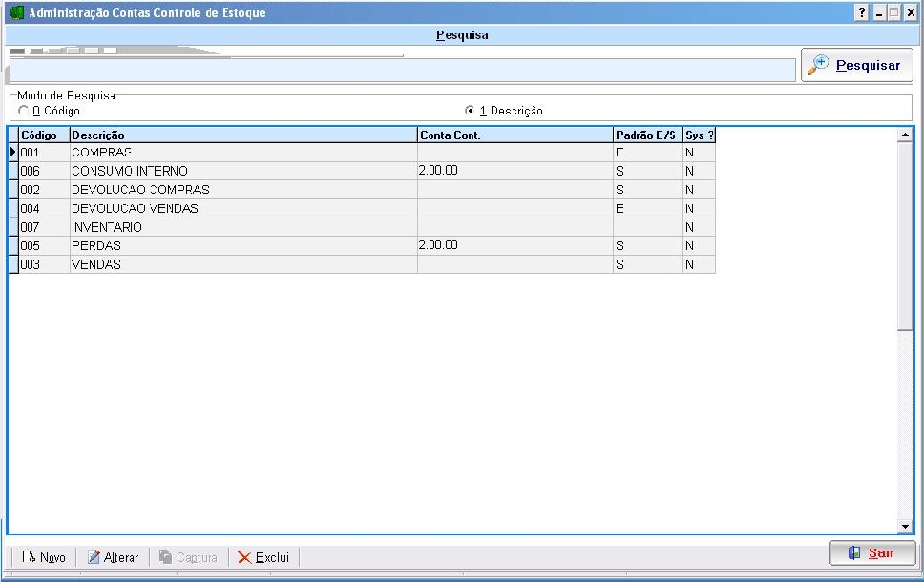Click the Conta Cont. column header
This screenshot has height=582, width=924.
point(514,135)
